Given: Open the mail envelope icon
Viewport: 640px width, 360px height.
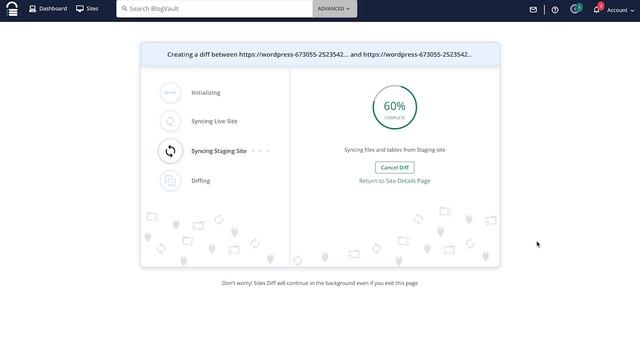Looking at the screenshot, I should 533,10.
